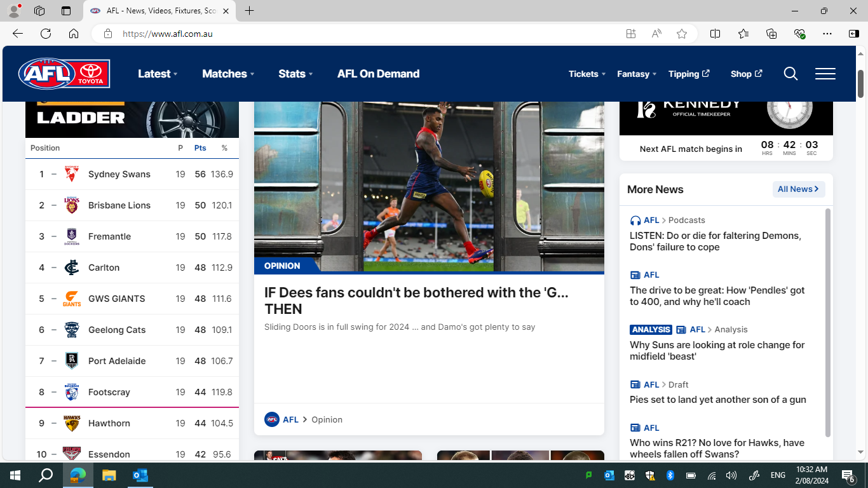Click the Opinion category link under article

tap(327, 419)
